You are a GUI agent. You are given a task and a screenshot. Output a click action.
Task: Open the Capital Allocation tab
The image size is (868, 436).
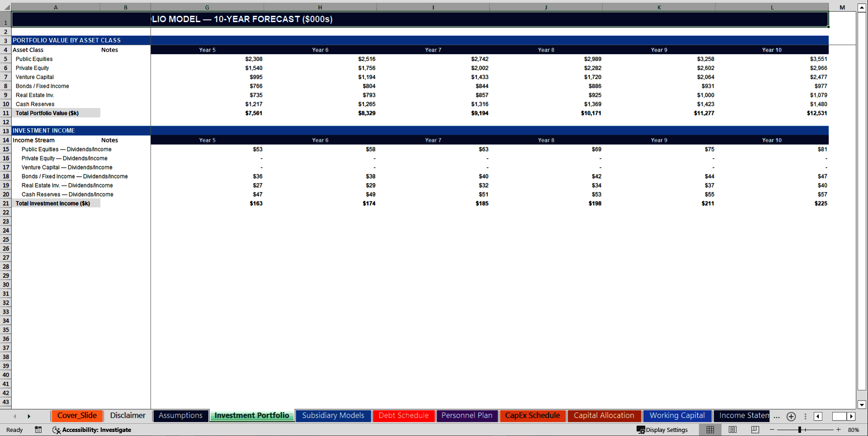(x=604, y=416)
